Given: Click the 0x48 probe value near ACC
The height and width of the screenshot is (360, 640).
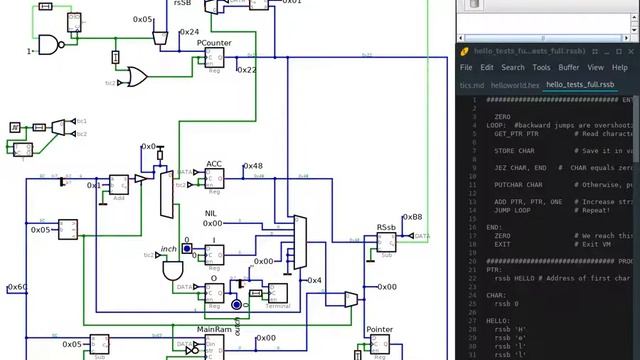Looking at the screenshot, I should 253,166.
